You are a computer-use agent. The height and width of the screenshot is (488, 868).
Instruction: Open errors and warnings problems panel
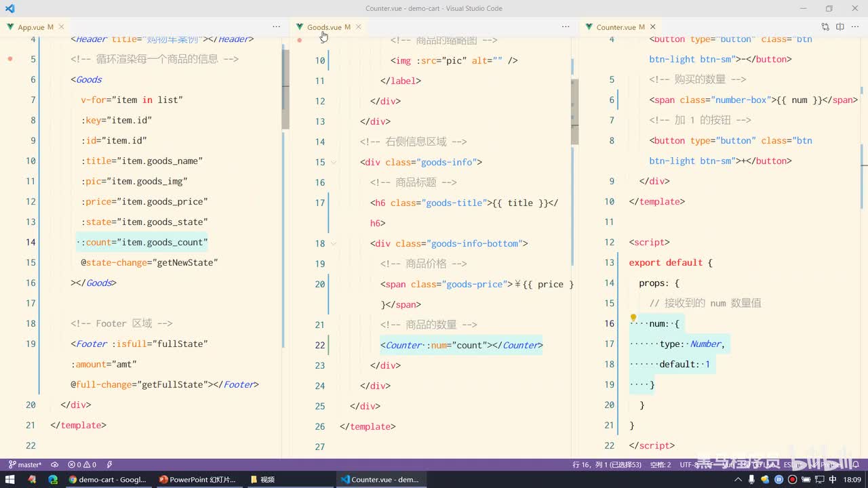82,465
